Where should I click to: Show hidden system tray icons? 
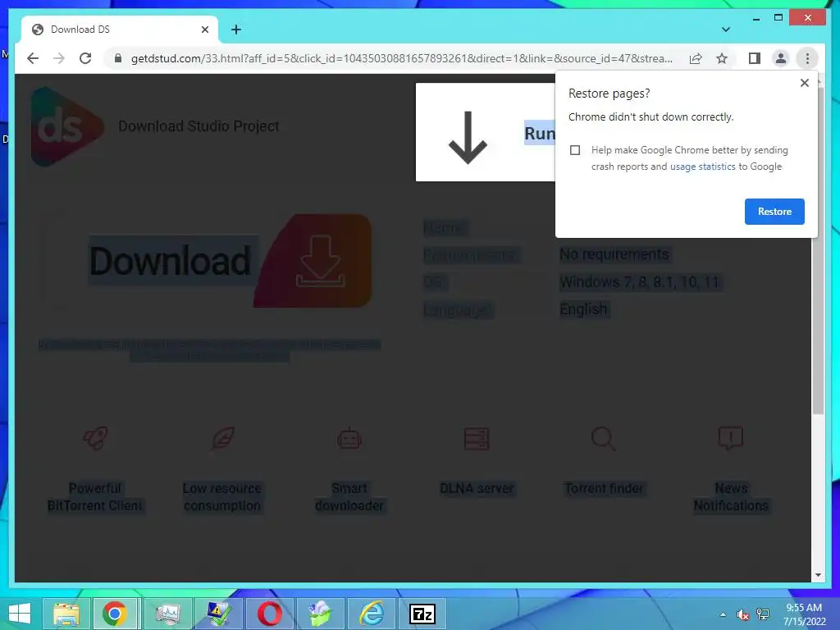(x=724, y=614)
